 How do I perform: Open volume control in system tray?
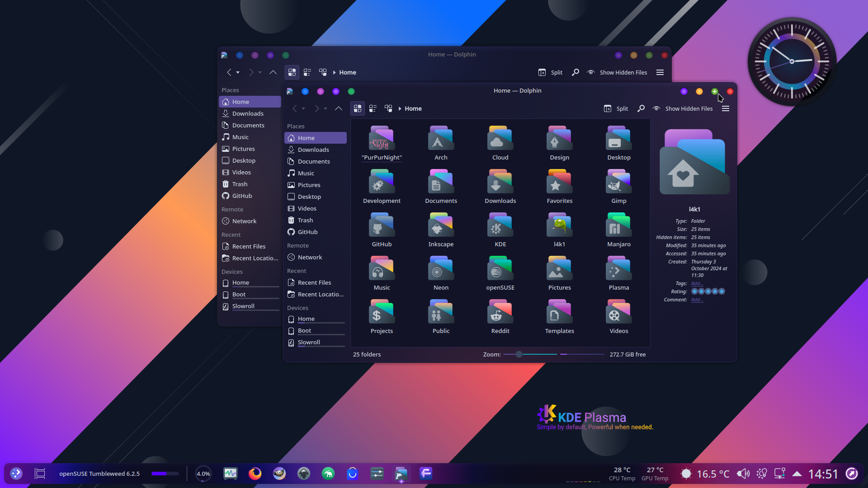click(743, 474)
